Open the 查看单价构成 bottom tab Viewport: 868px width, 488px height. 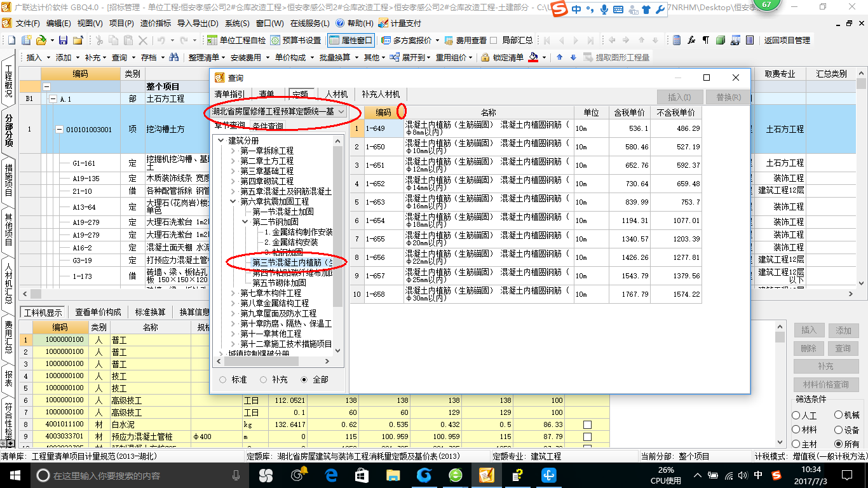click(98, 312)
